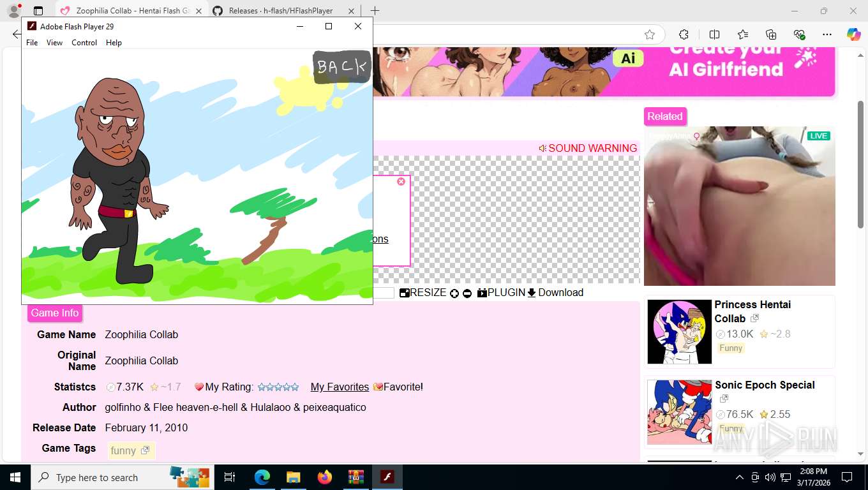Click the Sonic Epoch Special thumbnail
The height and width of the screenshot is (490, 868).
click(679, 412)
